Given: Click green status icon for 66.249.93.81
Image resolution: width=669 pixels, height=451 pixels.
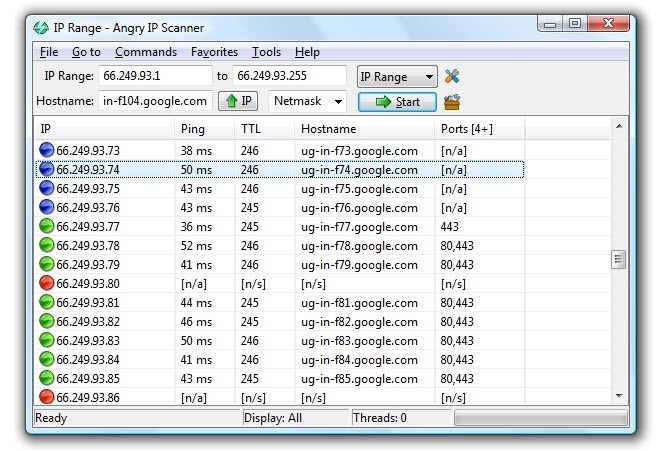Looking at the screenshot, I should click(47, 302).
